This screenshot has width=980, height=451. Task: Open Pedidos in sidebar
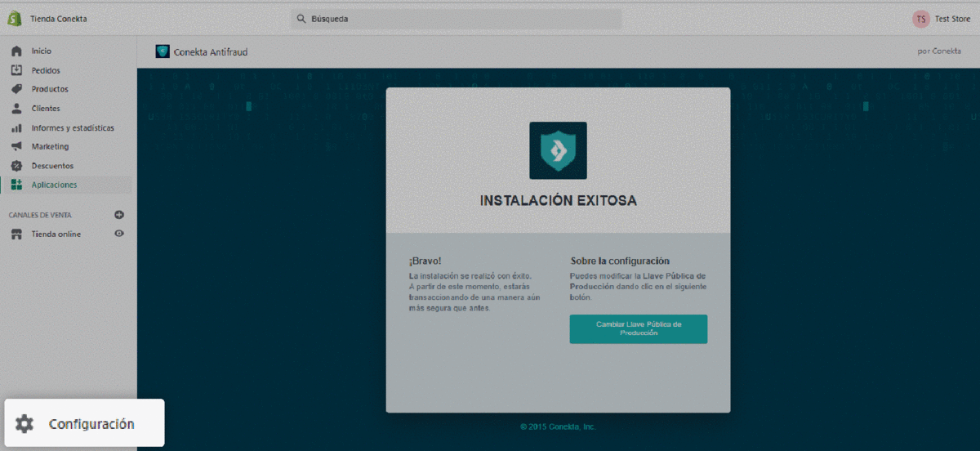point(46,70)
